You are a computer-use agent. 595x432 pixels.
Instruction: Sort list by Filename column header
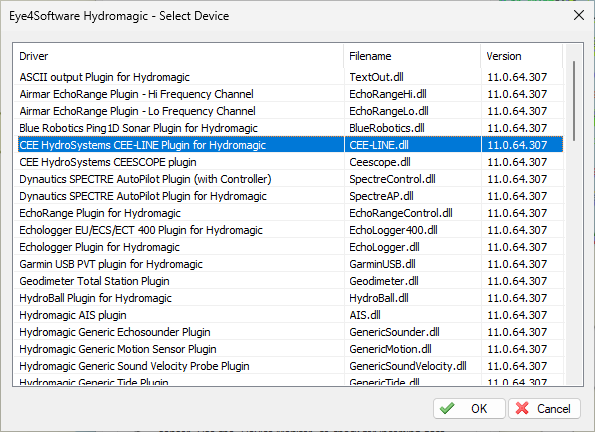tap(412, 56)
